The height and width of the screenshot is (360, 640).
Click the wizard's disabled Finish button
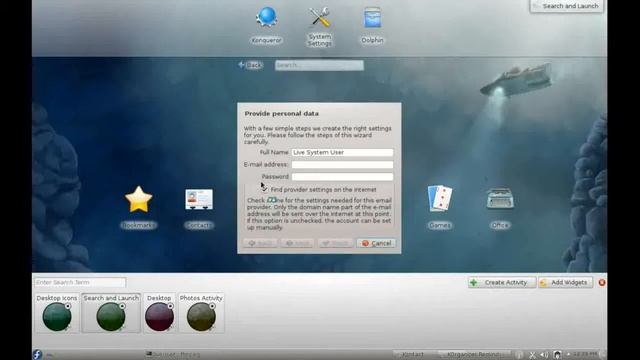tap(336, 243)
